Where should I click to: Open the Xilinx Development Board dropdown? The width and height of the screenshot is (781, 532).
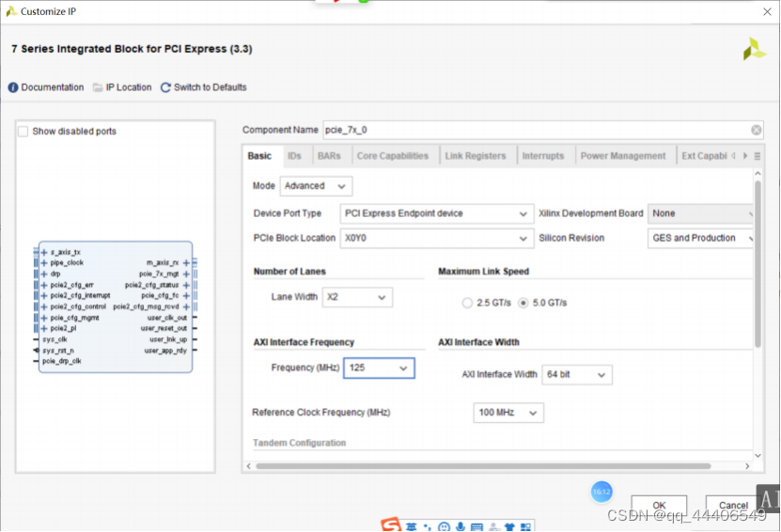700,213
